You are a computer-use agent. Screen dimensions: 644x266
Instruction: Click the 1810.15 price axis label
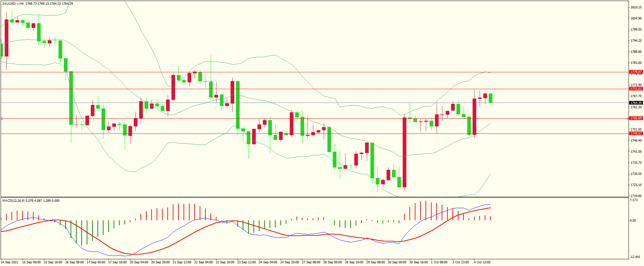[636, 7]
